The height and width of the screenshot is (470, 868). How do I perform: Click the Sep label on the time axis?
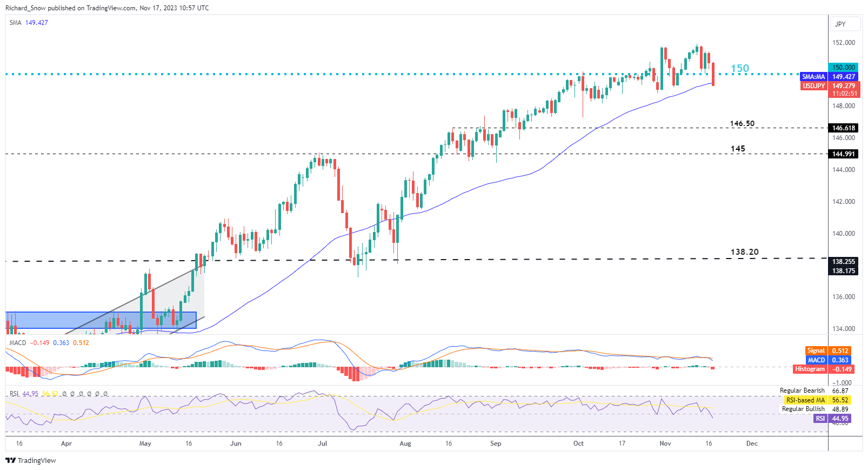496,443
